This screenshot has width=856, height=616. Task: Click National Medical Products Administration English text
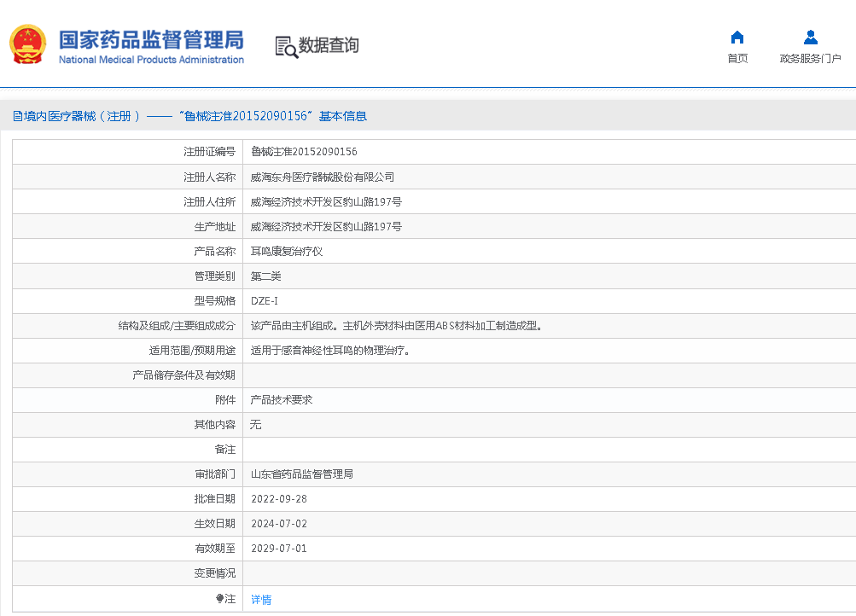[151, 60]
